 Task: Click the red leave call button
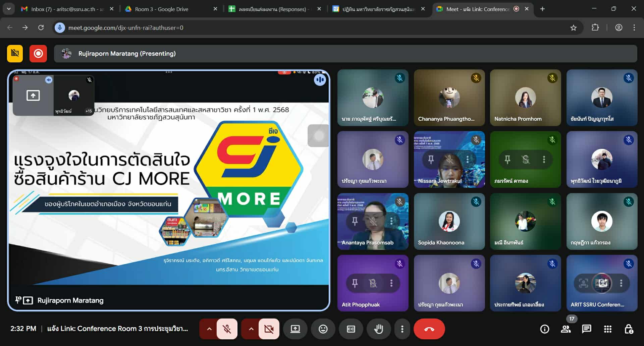click(429, 329)
